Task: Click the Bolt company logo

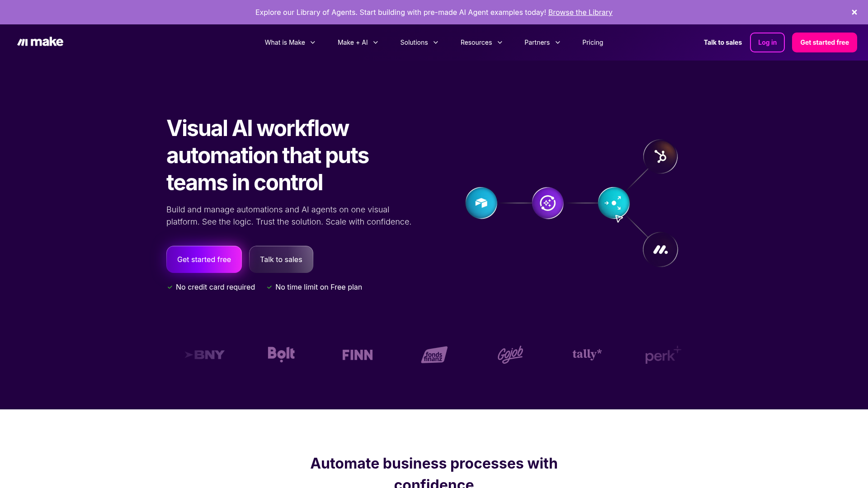Action: pos(281,355)
